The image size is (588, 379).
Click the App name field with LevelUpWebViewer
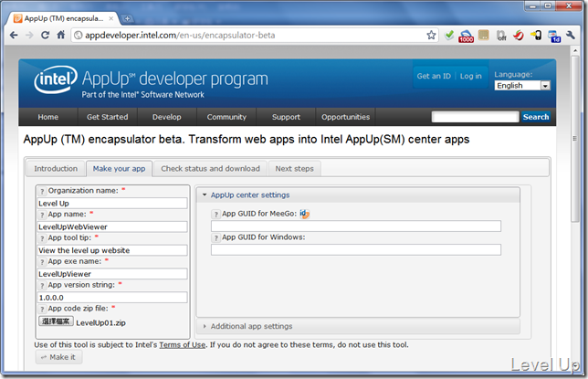(x=112, y=227)
